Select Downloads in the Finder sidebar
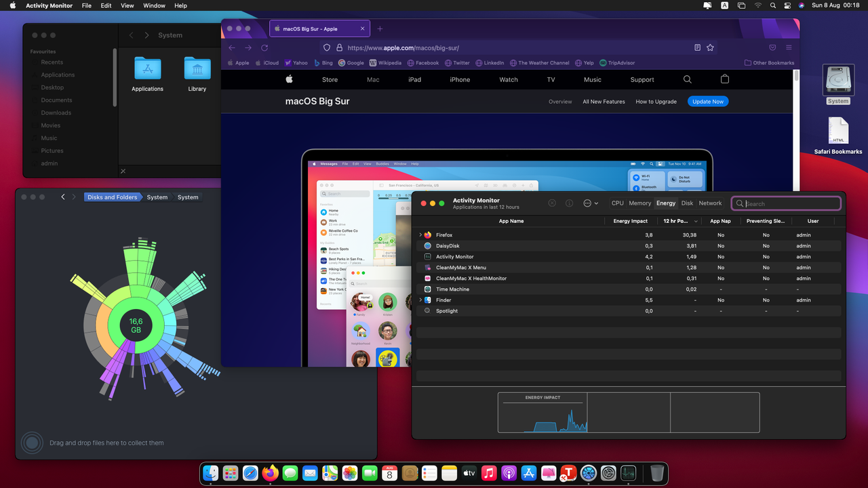The height and width of the screenshot is (488, 868). (56, 113)
